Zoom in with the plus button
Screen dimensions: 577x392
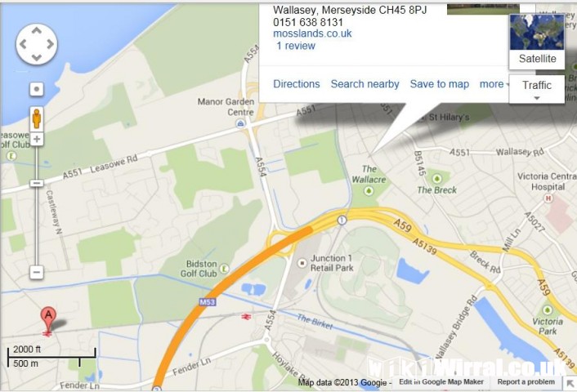coord(37,139)
